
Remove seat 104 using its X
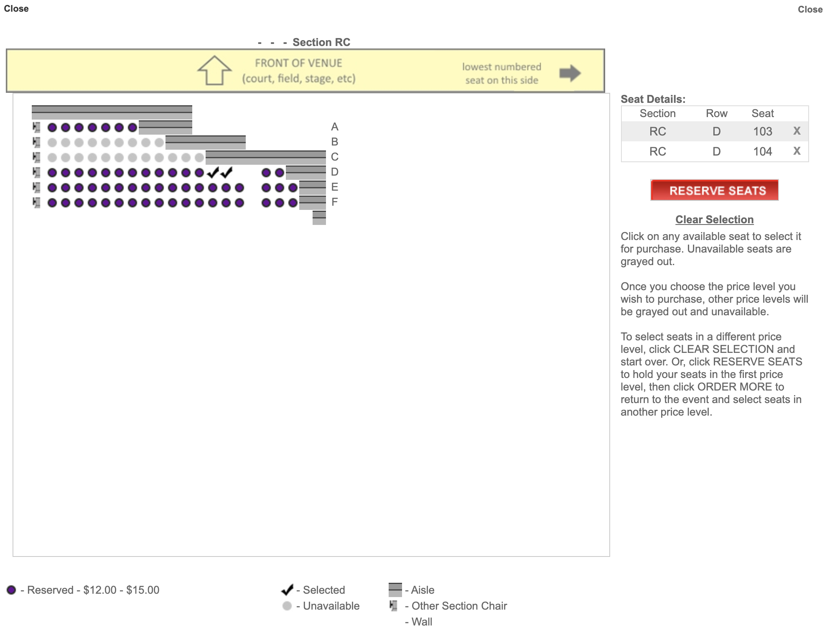pos(797,151)
